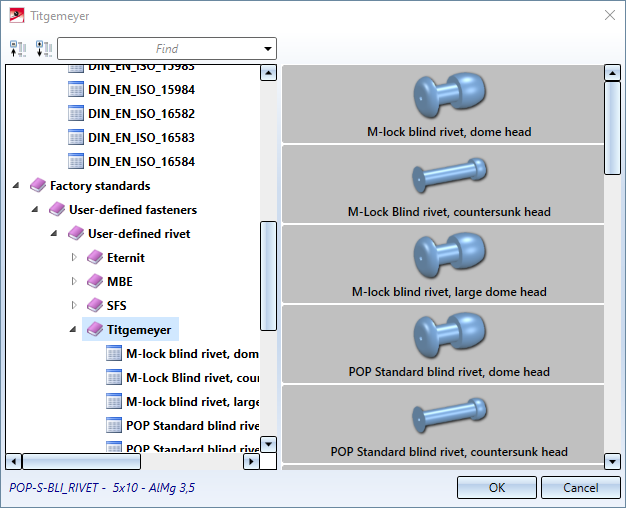Click the User-defined rivet book icon
626x508 pixels.
pos(76,233)
